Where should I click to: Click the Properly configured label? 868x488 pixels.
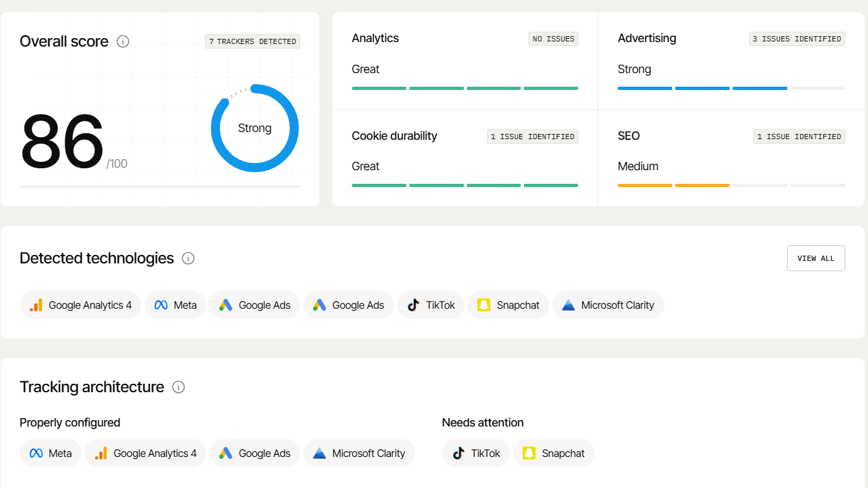pos(70,423)
